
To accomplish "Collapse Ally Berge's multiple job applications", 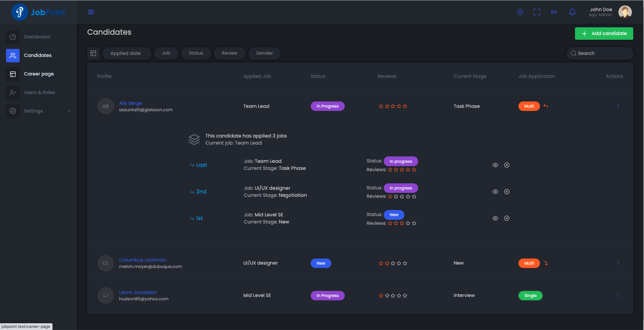I will [546, 106].
